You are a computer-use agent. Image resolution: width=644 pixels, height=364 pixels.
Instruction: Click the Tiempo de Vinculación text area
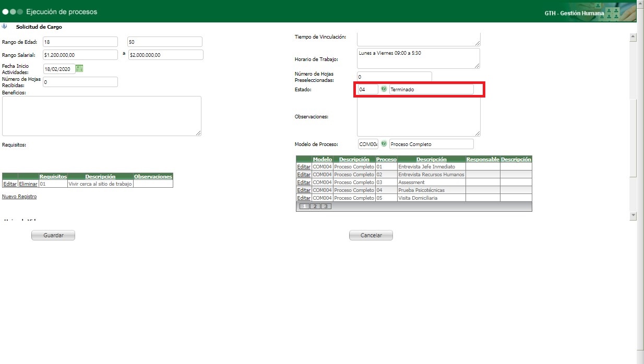[419, 39]
